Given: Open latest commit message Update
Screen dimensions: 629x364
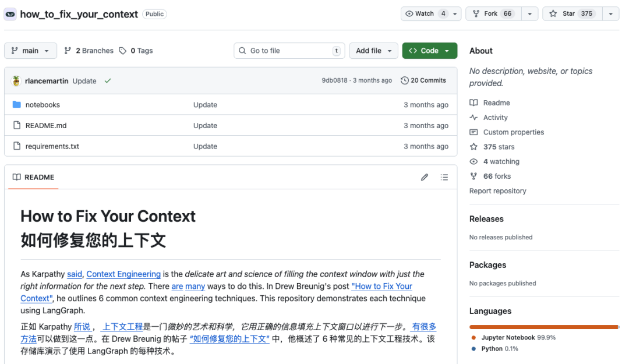Looking at the screenshot, I should pyautogui.click(x=84, y=81).
